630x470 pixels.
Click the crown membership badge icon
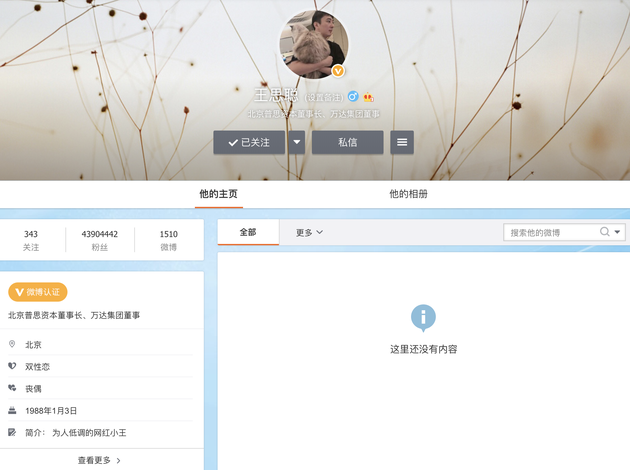pos(368,97)
